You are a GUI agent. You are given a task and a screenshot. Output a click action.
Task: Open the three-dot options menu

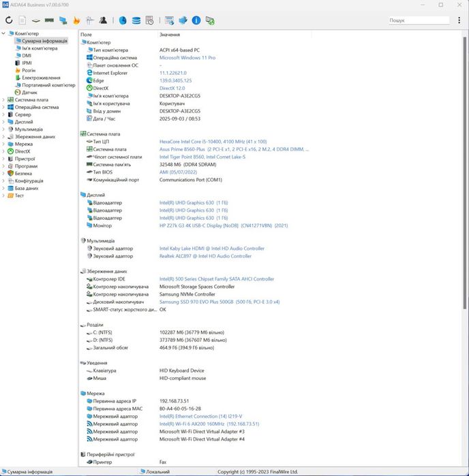tap(459, 20)
